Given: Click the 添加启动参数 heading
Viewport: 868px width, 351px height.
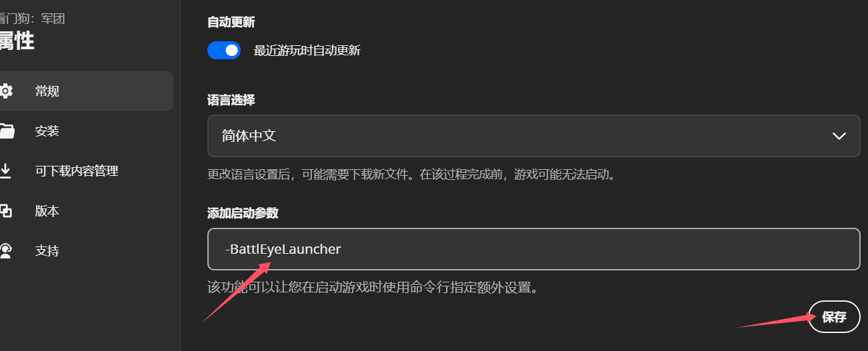Looking at the screenshot, I should pos(243,213).
